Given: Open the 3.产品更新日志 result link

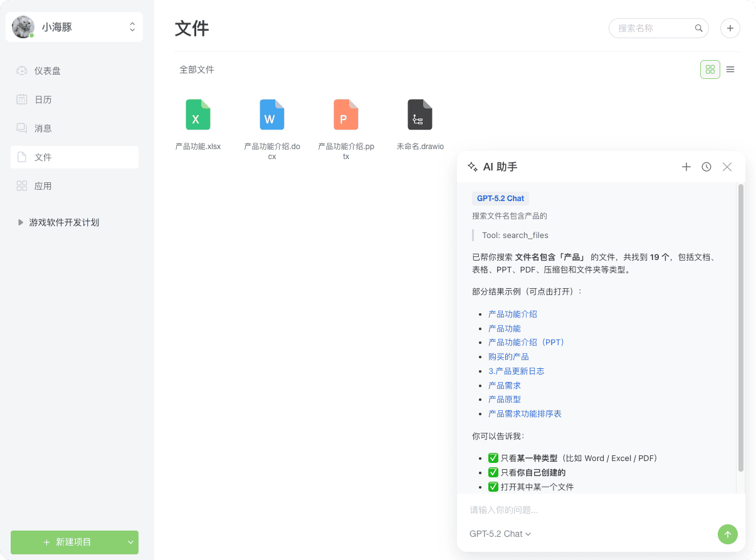Looking at the screenshot, I should [x=517, y=371].
